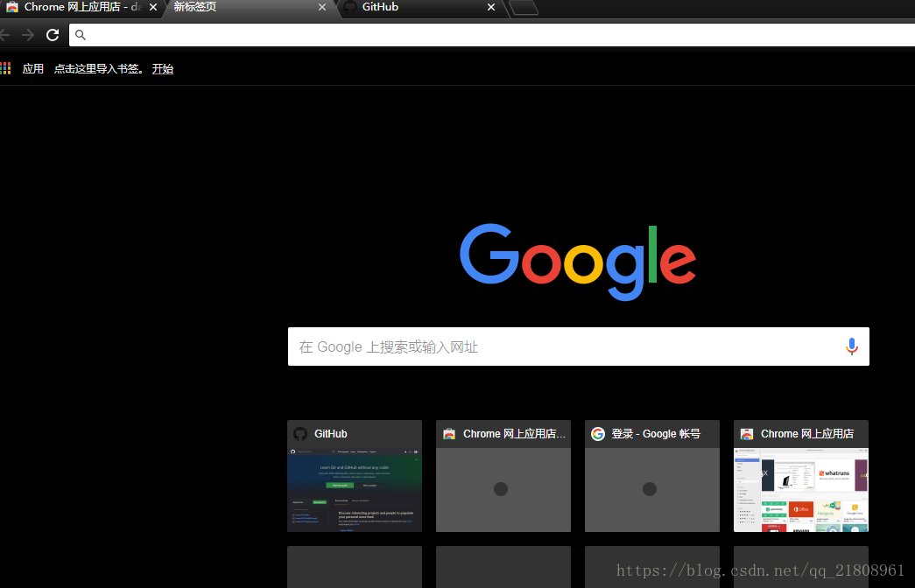Click the GitHub tab favicon
This screenshot has width=915, height=588.
pyautogui.click(x=349, y=7)
